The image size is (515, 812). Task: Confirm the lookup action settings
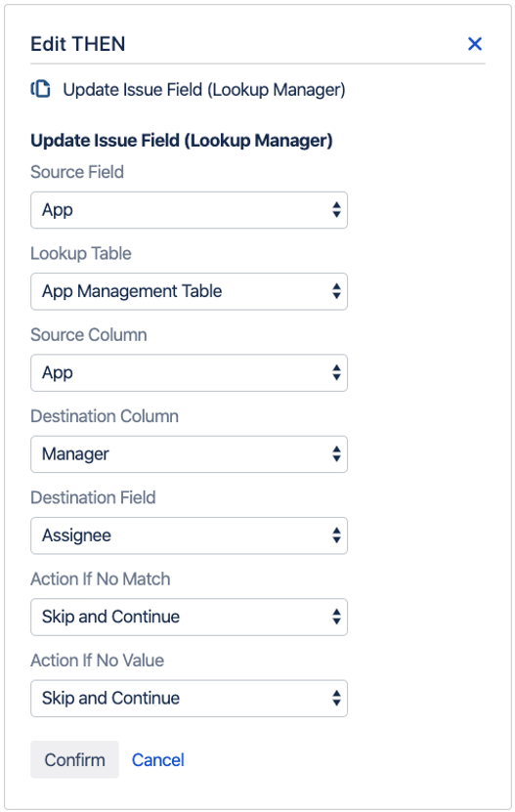[74, 759]
